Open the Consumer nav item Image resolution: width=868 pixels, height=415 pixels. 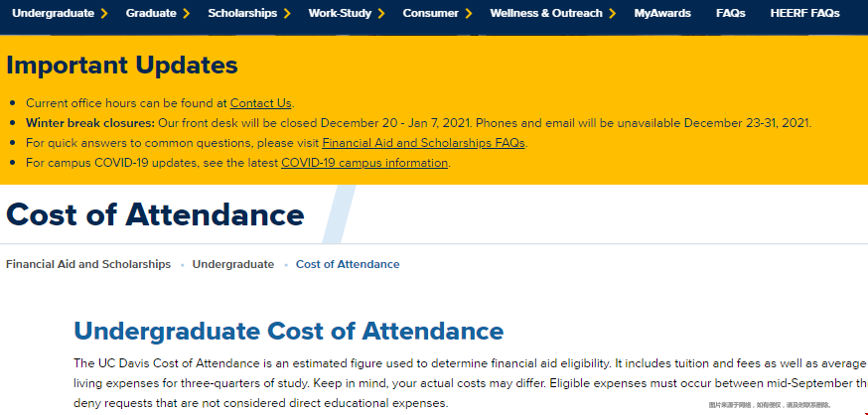[431, 13]
